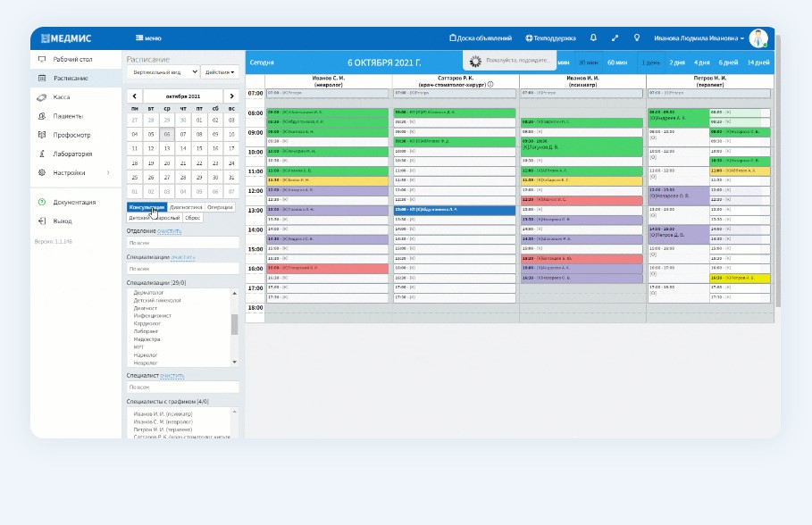Open the Действия dropdown
The image size is (812, 525).
coord(220,72)
